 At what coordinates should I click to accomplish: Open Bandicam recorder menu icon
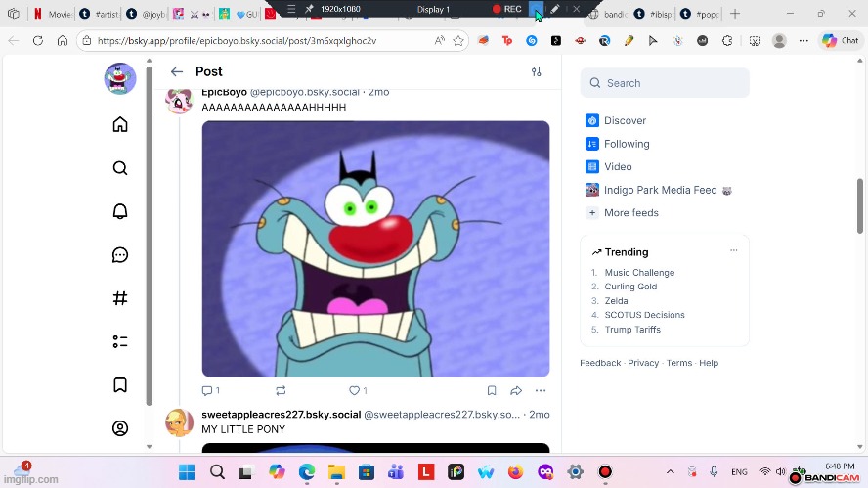[x=291, y=9]
